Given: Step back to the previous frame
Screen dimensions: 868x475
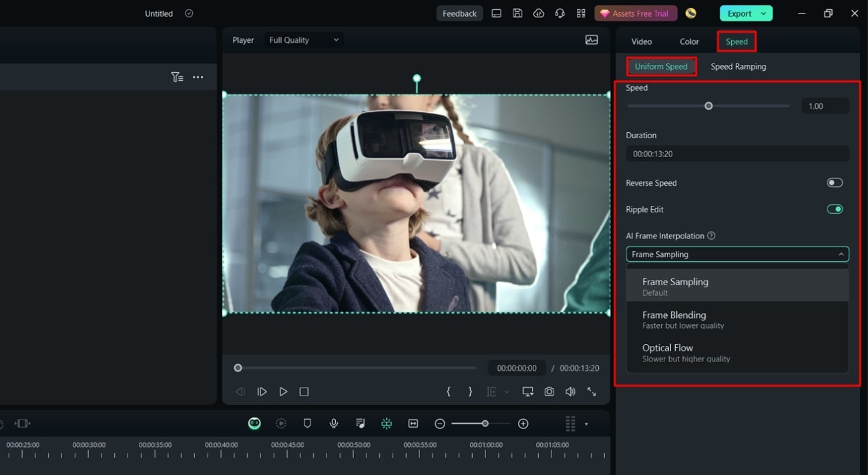Looking at the screenshot, I should pyautogui.click(x=240, y=391).
